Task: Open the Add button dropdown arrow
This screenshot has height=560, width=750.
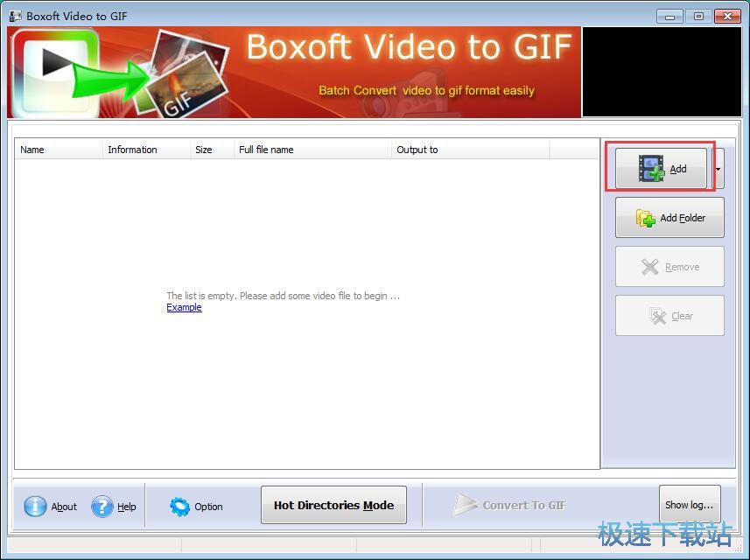Action: (718, 169)
